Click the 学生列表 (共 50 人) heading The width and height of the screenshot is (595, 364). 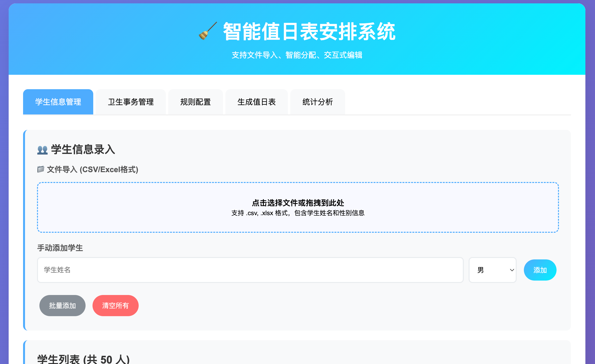pos(83,359)
